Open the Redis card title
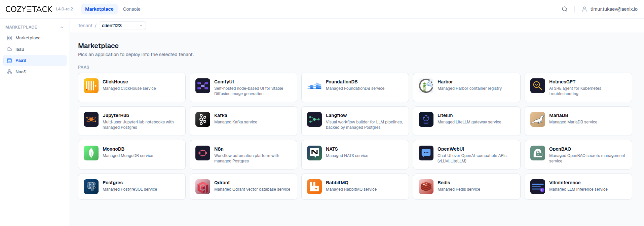 [444, 183]
